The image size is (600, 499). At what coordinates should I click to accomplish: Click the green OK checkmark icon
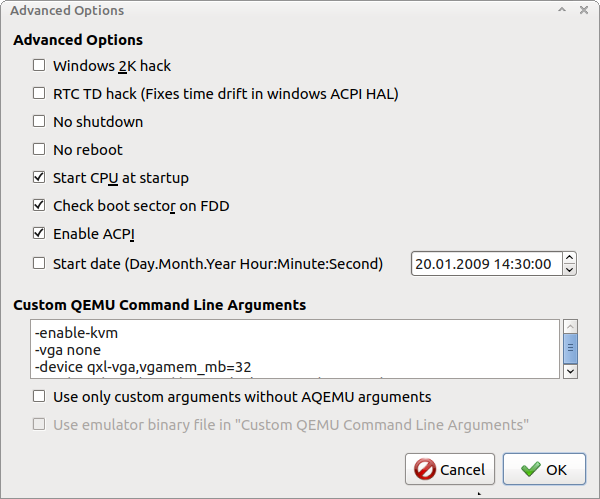[x=531, y=469]
